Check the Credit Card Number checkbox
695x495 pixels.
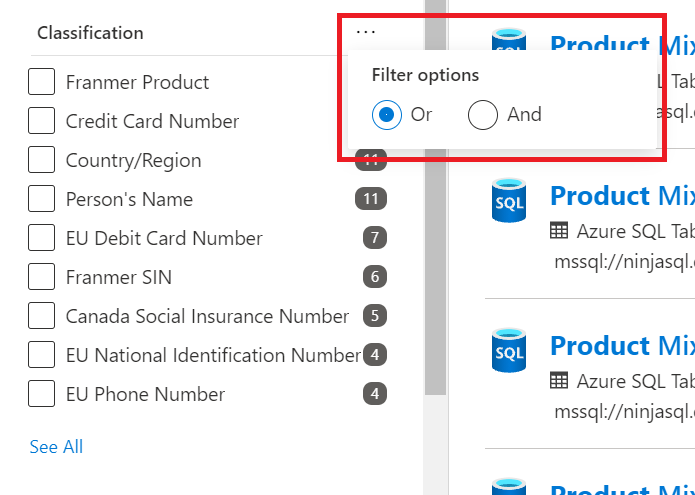tap(42, 121)
